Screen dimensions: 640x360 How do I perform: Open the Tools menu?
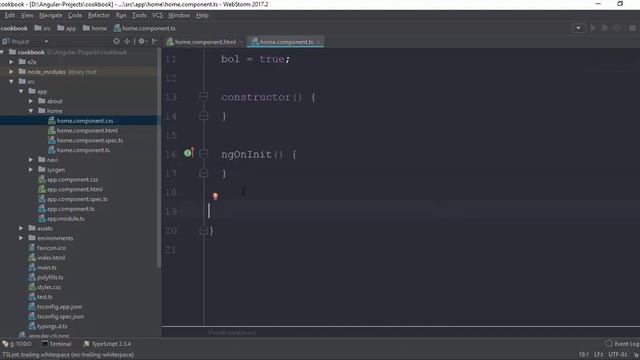[x=139, y=16]
